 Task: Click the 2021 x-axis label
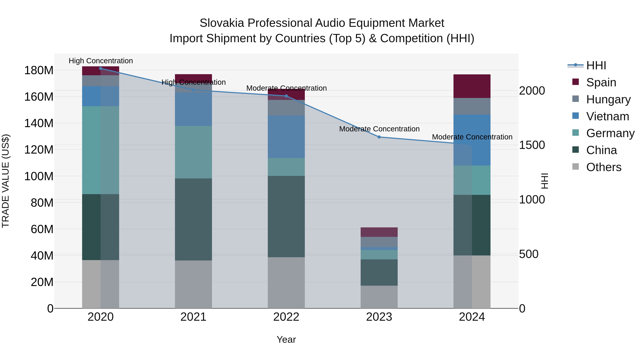tap(194, 317)
